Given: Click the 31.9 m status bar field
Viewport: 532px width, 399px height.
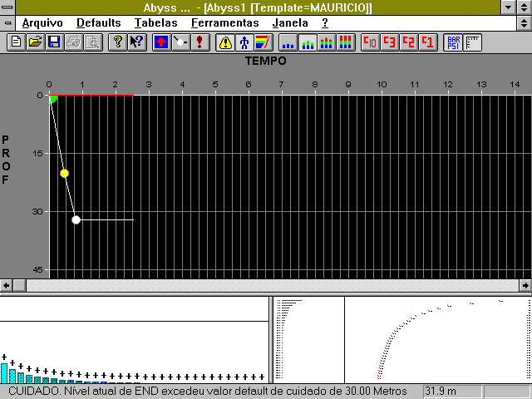Looking at the screenshot, I should click(x=452, y=392).
